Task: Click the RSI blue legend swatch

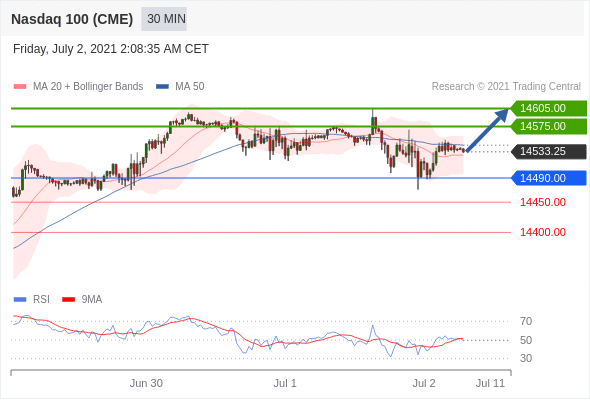Action: [x=20, y=300]
